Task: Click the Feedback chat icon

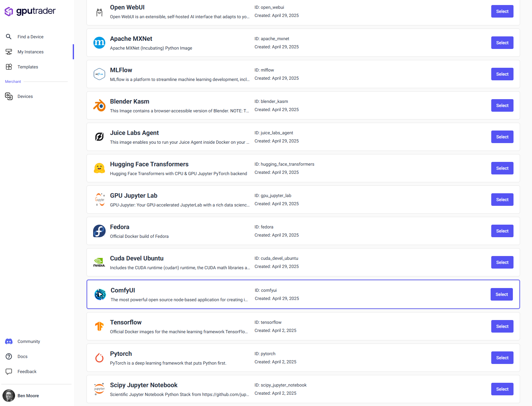Action: click(9, 371)
